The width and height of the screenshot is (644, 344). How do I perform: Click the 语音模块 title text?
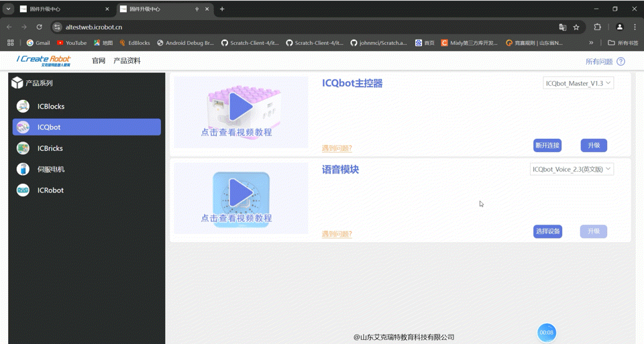[341, 170]
